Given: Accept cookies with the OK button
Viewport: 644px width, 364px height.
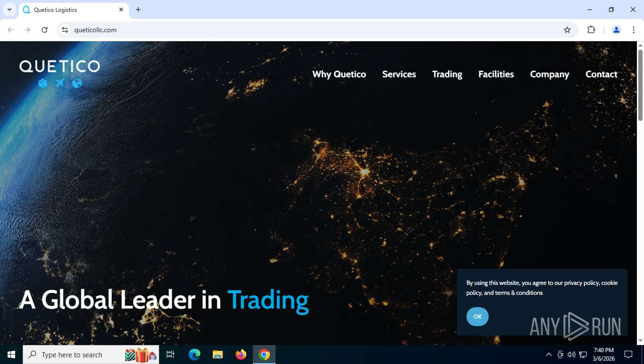Looking at the screenshot, I should tap(477, 317).
